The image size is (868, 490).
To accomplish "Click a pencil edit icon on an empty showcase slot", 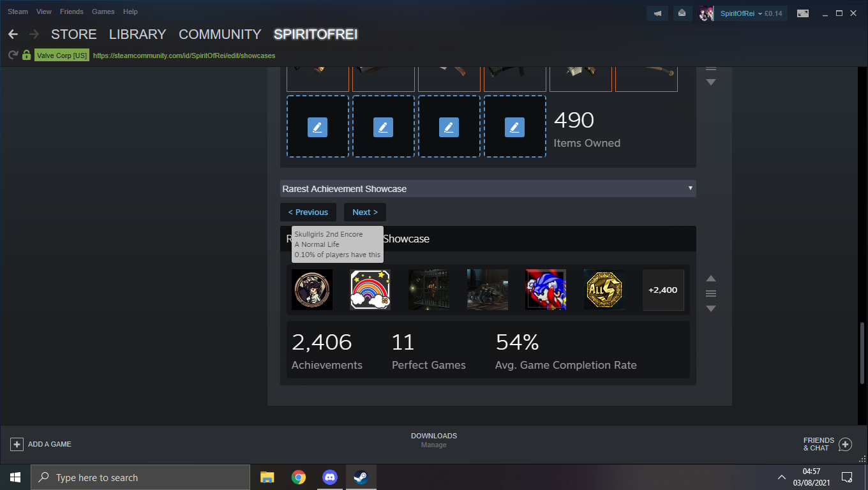I will tap(317, 127).
